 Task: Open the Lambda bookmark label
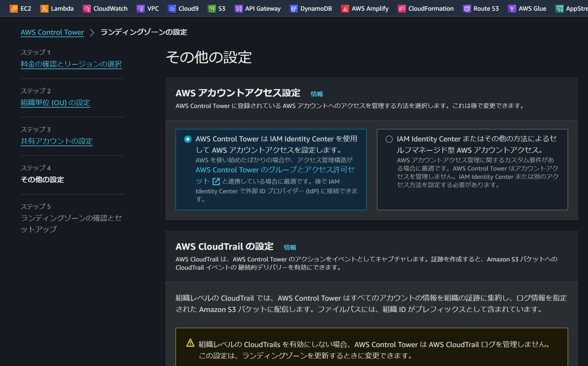tap(62, 9)
